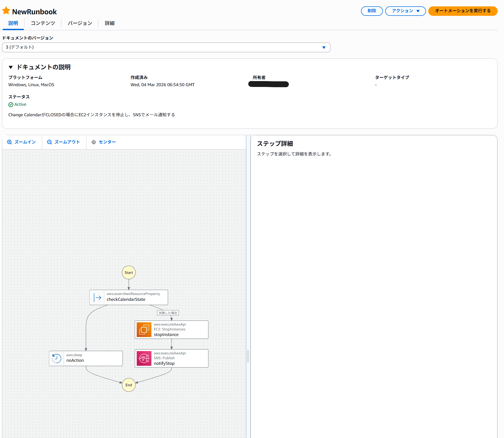Select the Start node circle
This screenshot has height=438, width=504.
coord(129,273)
